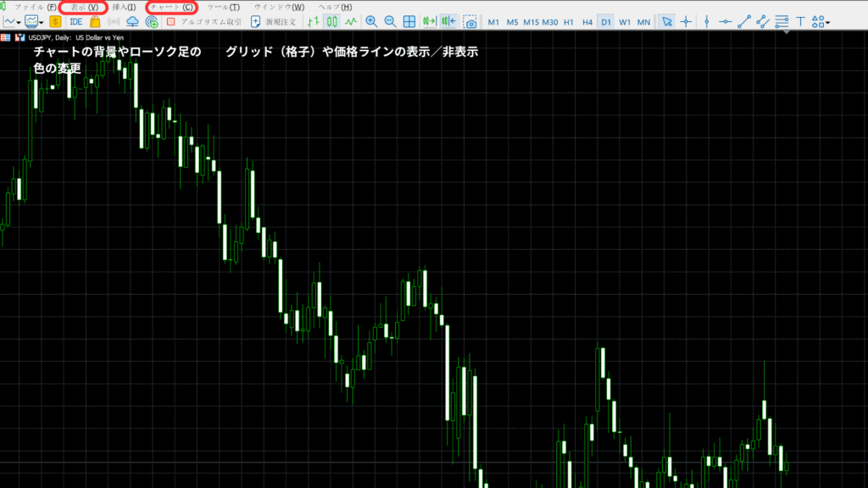Screen dimensions: 868x488
Task: Click the IDE MetaEditor icon
Action: [x=75, y=21]
